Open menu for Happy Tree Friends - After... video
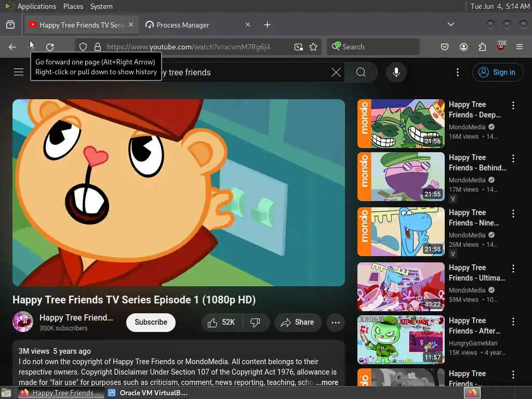 click(x=513, y=322)
